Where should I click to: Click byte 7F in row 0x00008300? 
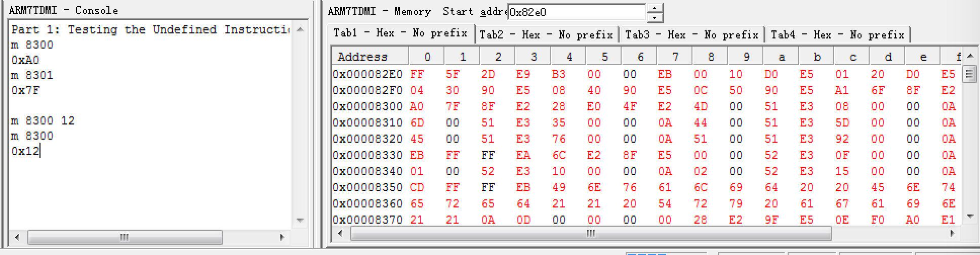[x=453, y=107]
